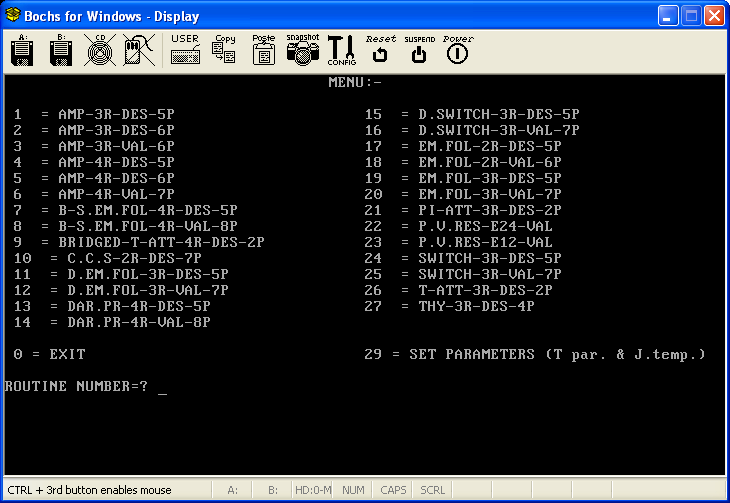The height and width of the screenshot is (503, 730).
Task: Click line 21 PI-ATT-3R-DES-2P
Action: pos(463,210)
